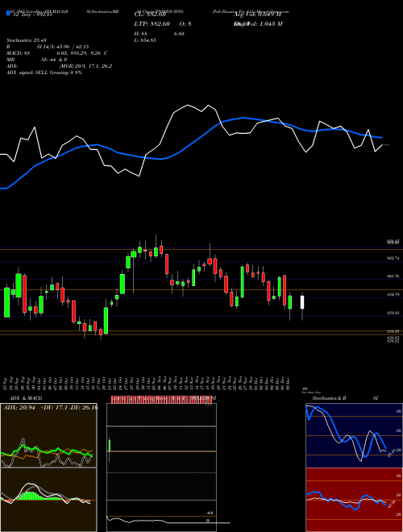
Task: Click the 922.74 price axis label
Action: [x=393, y=259]
